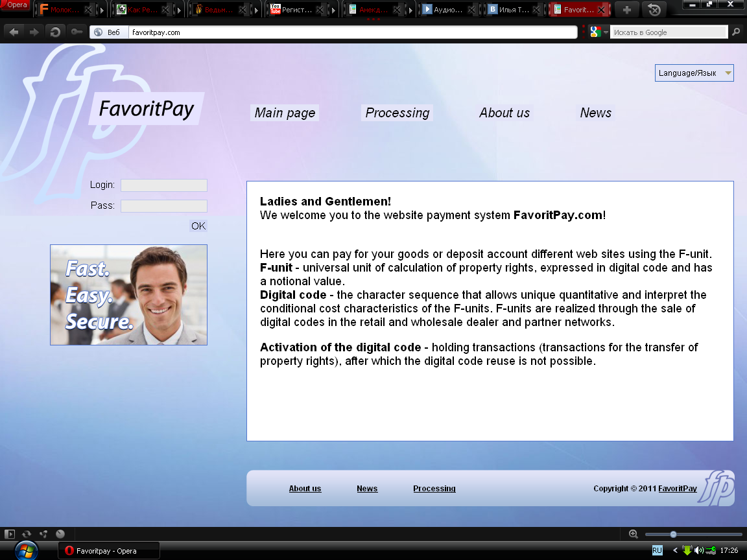Viewport: 747px width, 560px height.
Task: Expand tab group arrow after Анекд... tab
Action: click(x=410, y=10)
